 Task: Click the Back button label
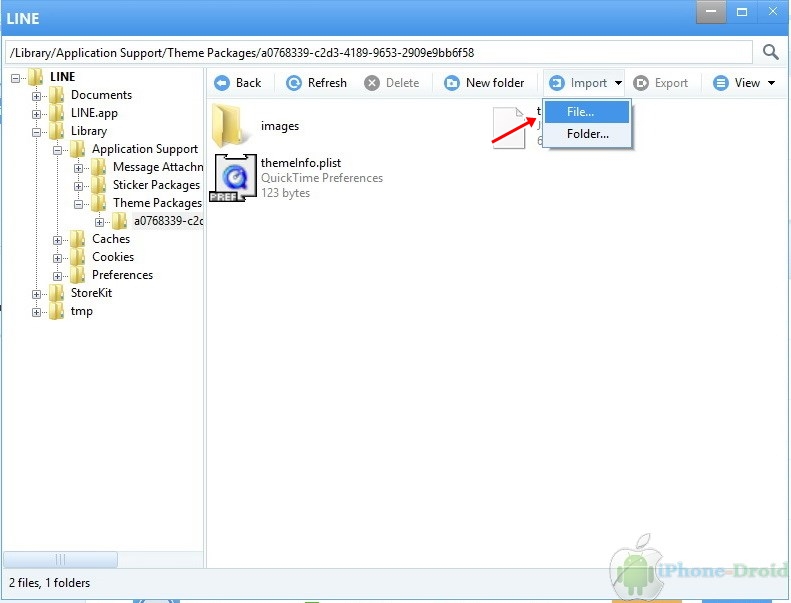pos(248,83)
